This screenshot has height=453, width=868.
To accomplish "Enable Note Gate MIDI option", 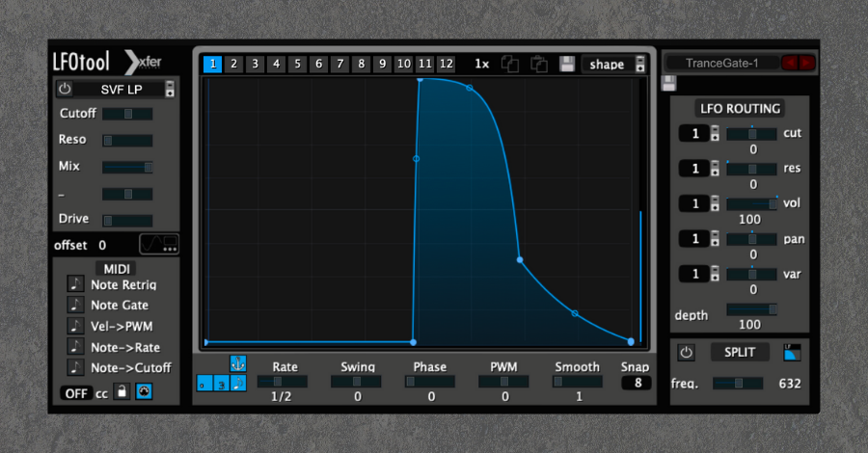I will (76, 305).
